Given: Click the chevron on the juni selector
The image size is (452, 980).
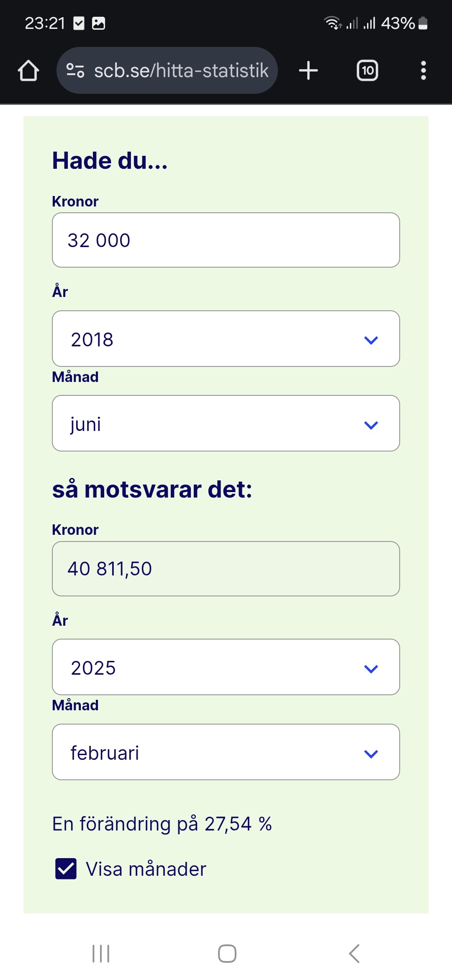Looking at the screenshot, I should click(x=371, y=425).
